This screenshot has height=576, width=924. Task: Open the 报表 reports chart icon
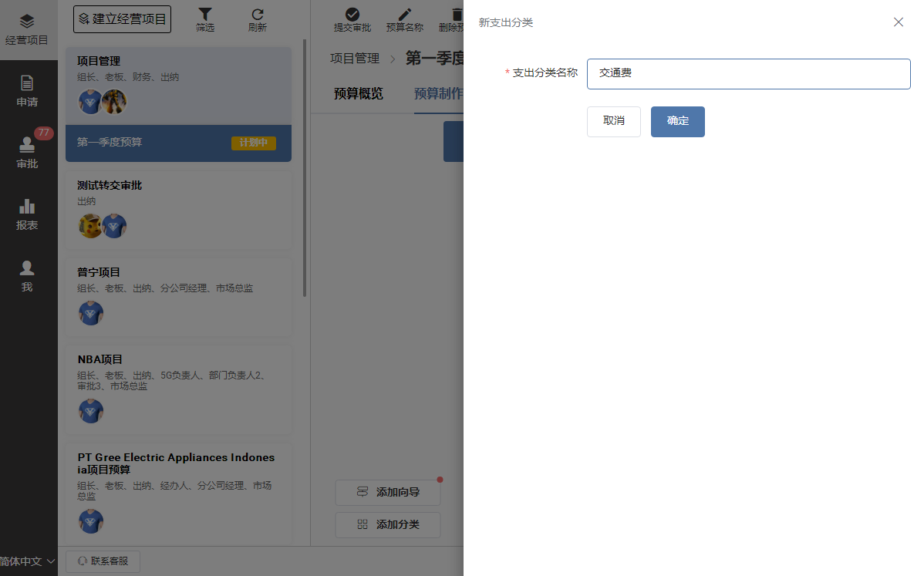[x=27, y=214]
